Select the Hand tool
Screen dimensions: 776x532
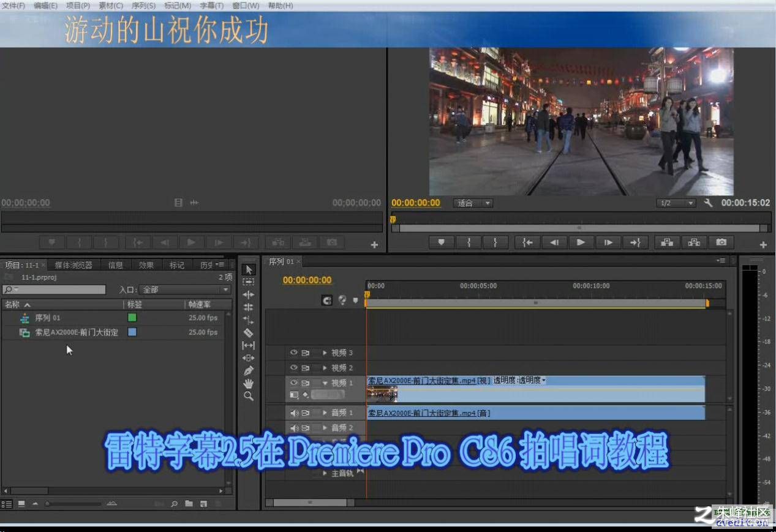pyautogui.click(x=249, y=383)
